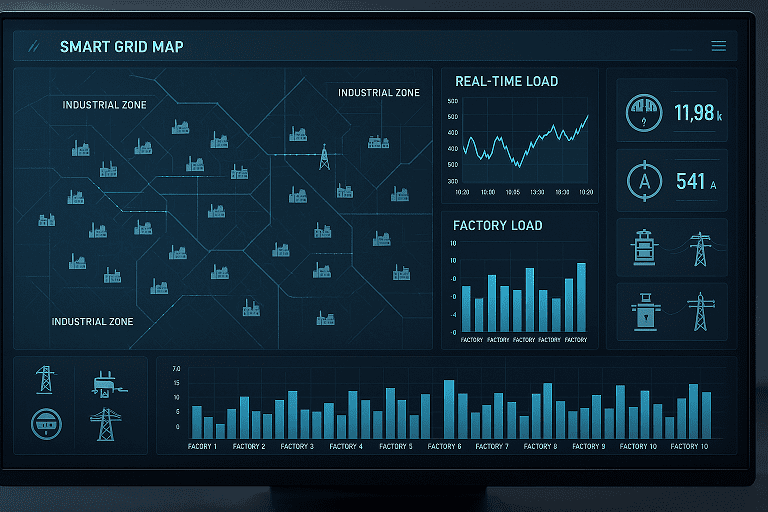This screenshot has height=512, width=768.
Task: Click the factory icon beneath the top-right Industrial Zone label
Action: pos(378,141)
